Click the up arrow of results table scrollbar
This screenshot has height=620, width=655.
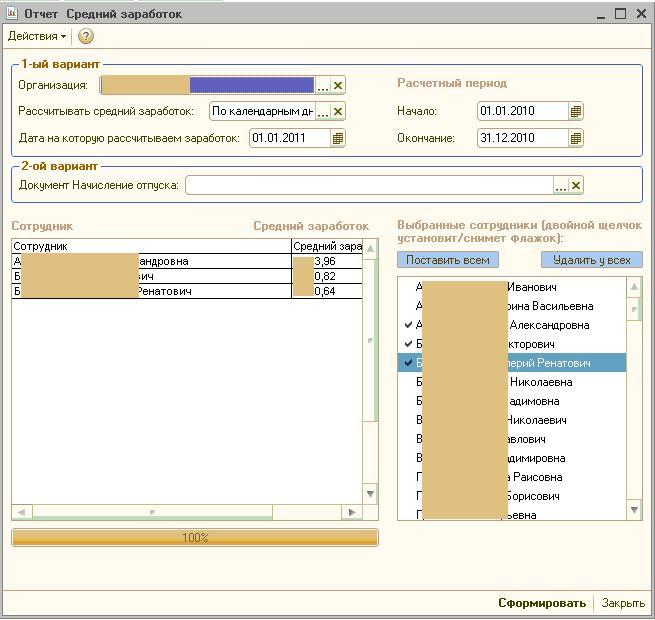[370, 248]
